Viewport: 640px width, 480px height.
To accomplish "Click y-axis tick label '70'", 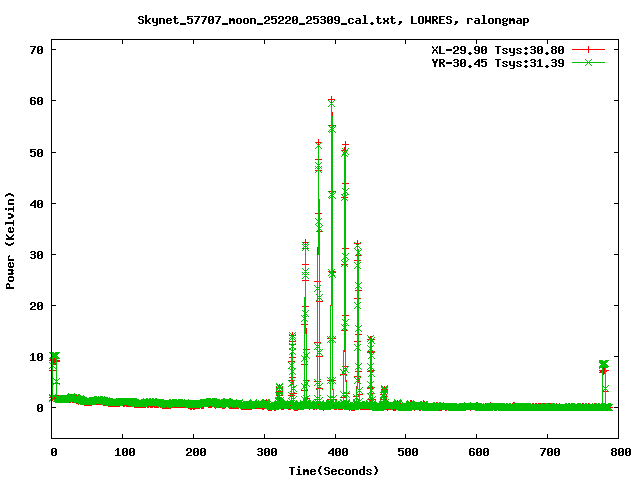I will pos(36,50).
